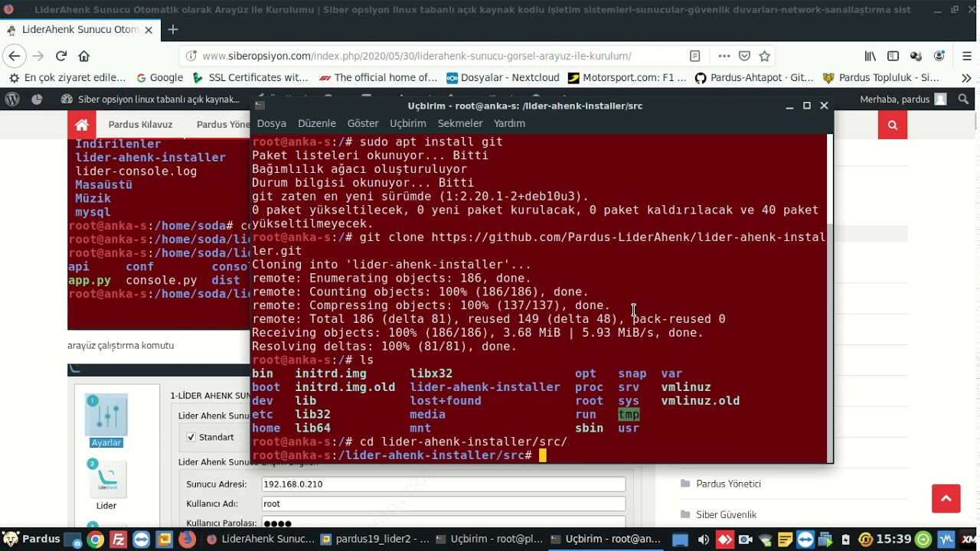This screenshot has width=980, height=551.
Task: Launch Firefox from the taskbar launcher
Action: [187, 540]
